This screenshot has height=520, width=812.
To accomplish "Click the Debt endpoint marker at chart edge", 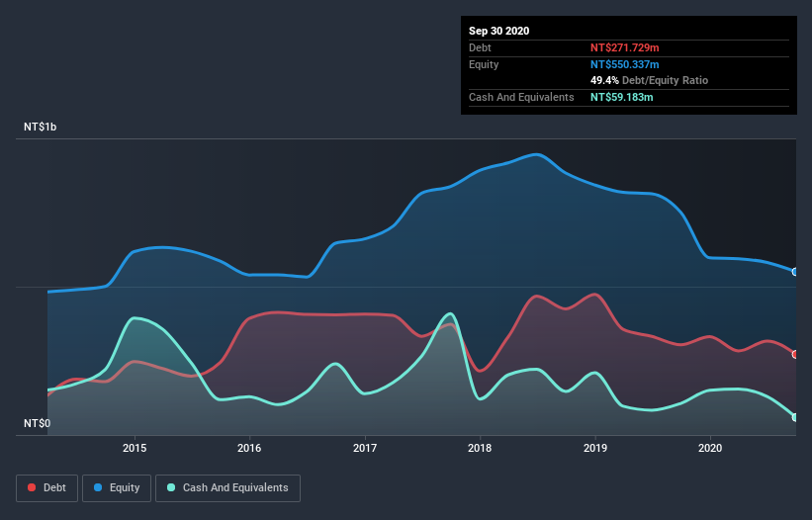I will [x=795, y=355].
